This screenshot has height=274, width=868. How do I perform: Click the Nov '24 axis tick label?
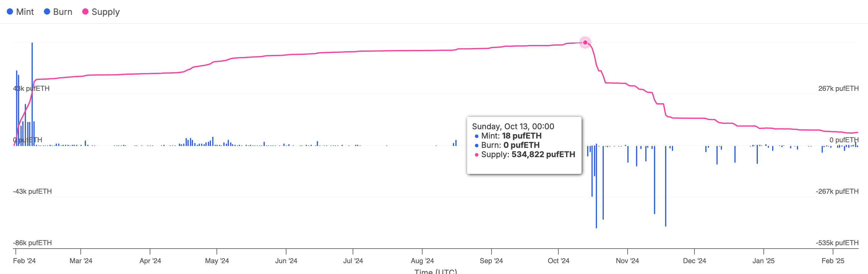(627, 260)
